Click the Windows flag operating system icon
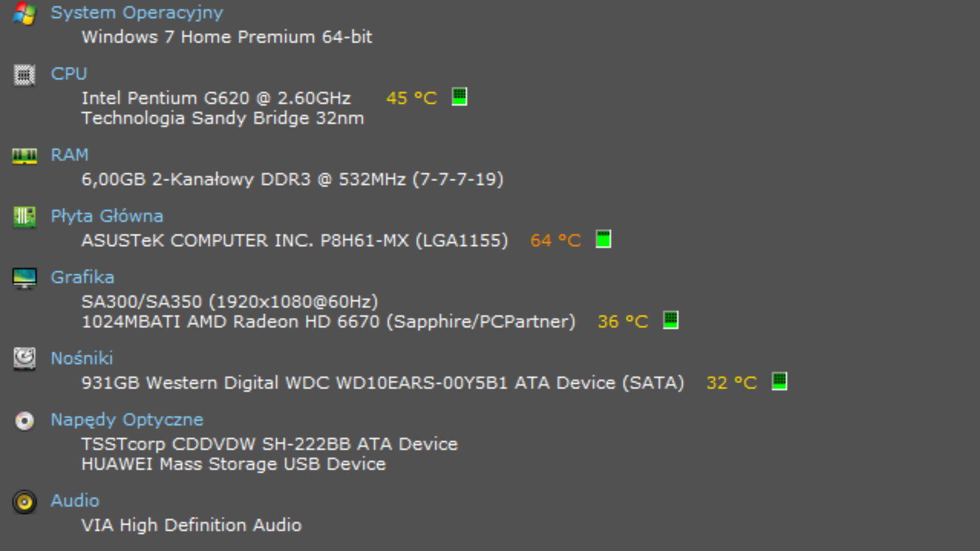 [x=24, y=13]
